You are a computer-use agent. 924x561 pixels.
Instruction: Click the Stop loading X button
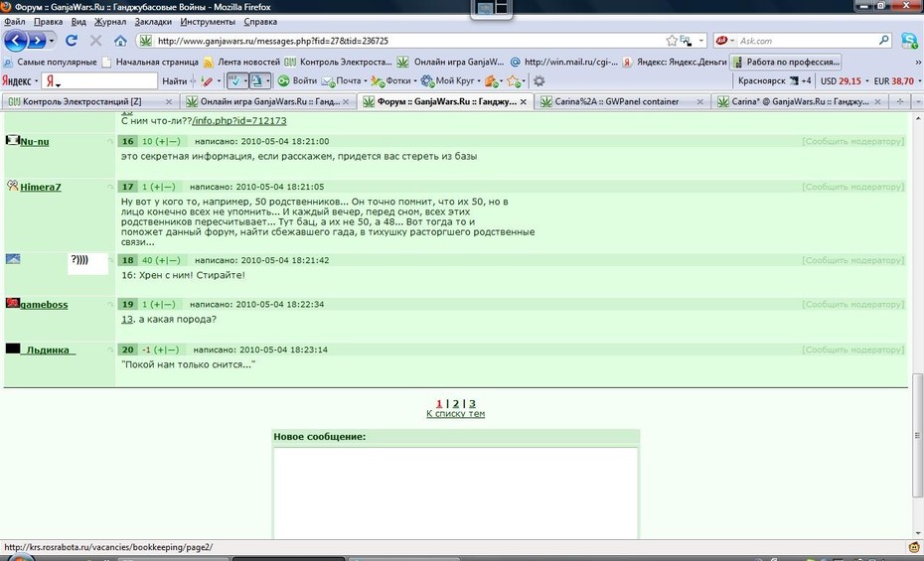pyautogui.click(x=95, y=41)
